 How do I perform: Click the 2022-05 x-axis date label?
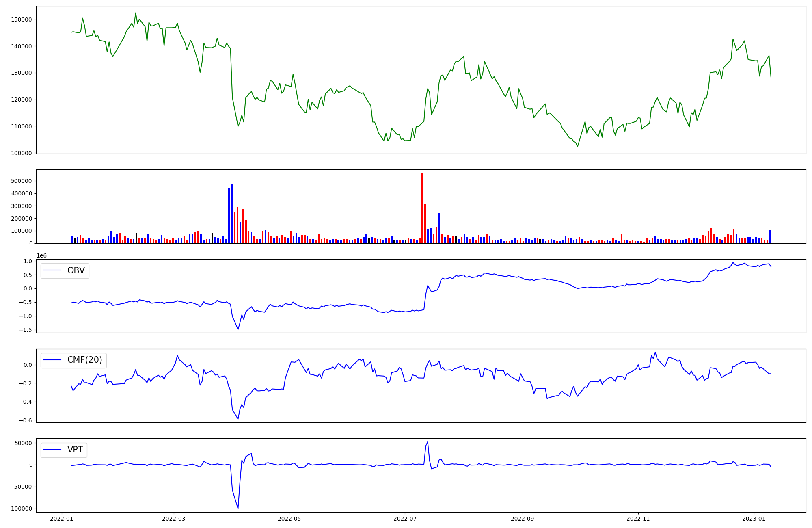[289, 518]
